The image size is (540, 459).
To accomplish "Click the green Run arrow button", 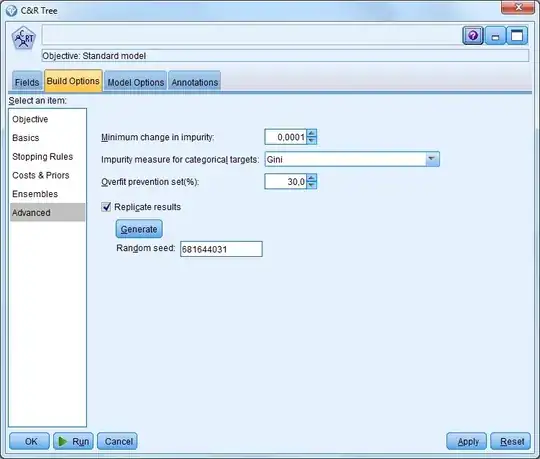I will click(x=73, y=441).
